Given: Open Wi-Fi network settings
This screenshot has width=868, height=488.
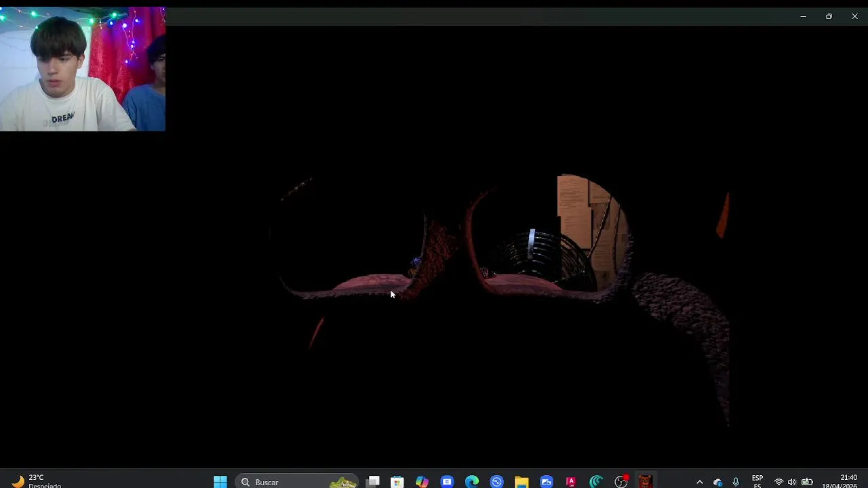Looking at the screenshot, I should click(778, 482).
